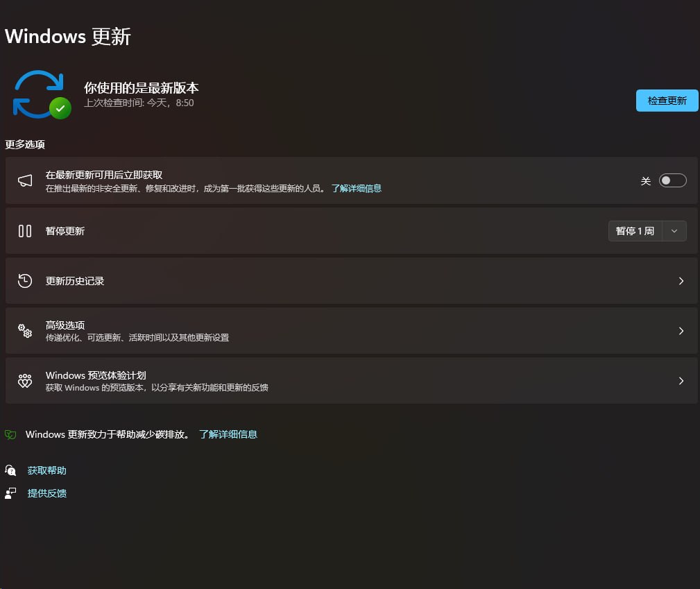The image size is (700, 589).
Task: Click the history clock icon
Action: point(25,281)
